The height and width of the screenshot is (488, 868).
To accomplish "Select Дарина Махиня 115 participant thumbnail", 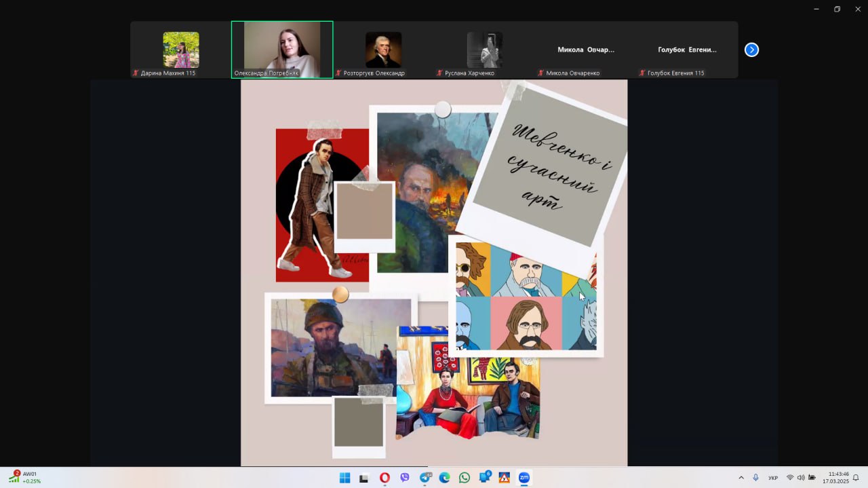I will click(181, 50).
